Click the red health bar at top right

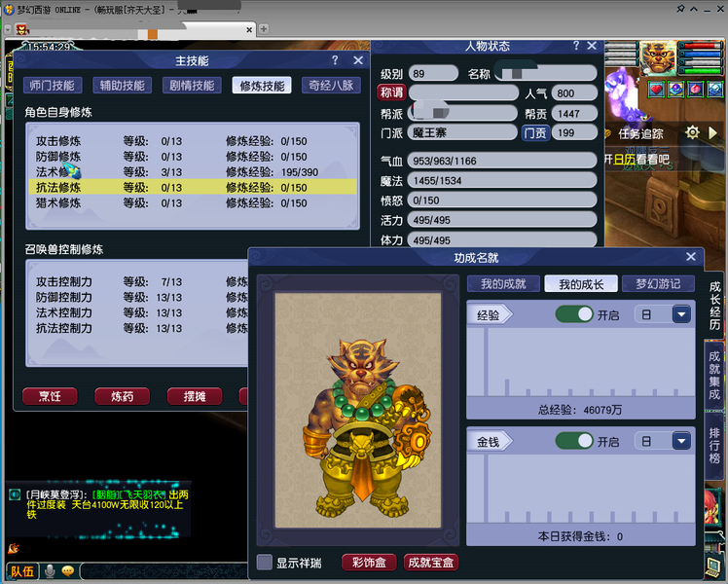pos(699,46)
